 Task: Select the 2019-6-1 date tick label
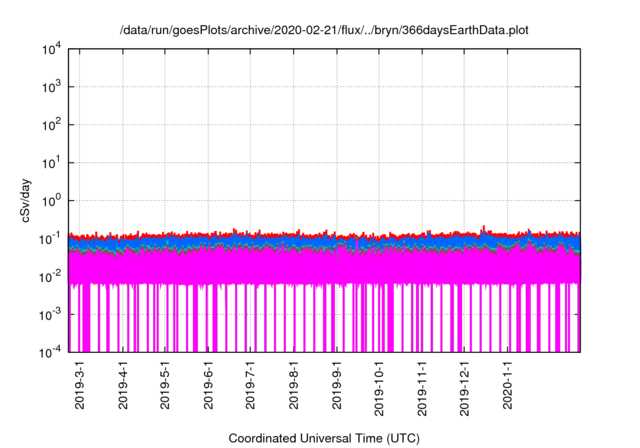pos(208,387)
